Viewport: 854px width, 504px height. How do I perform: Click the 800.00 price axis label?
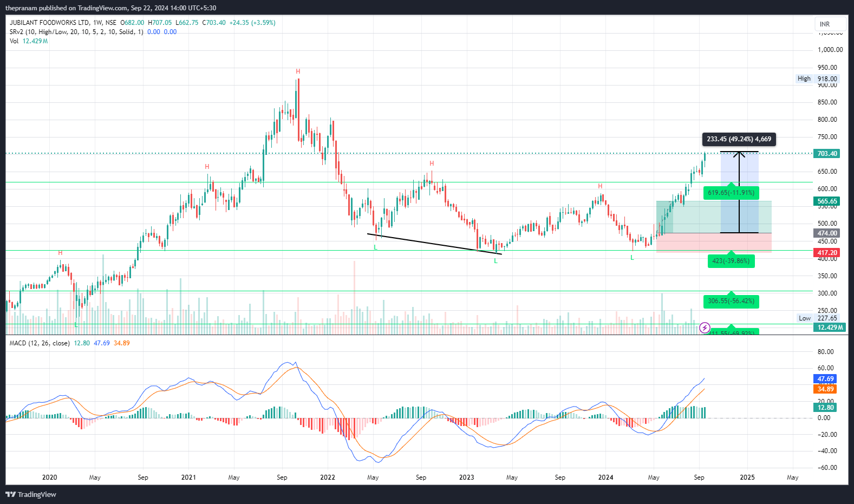coord(827,120)
